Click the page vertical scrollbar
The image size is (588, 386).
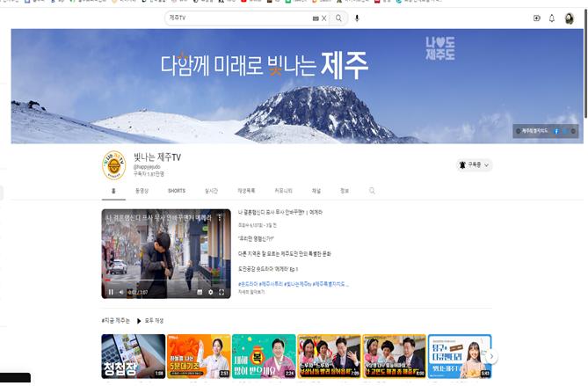(x=585, y=64)
